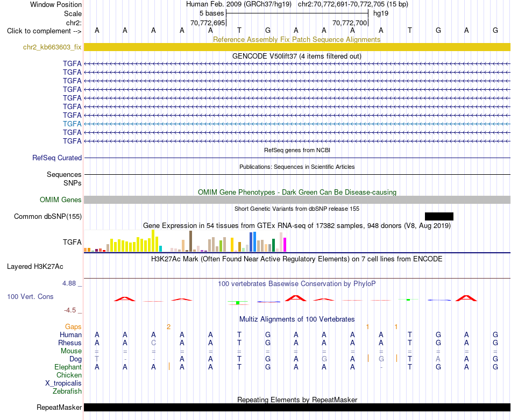
Task: Open the GENCODE V50lift37 track title
Action: pos(297,56)
